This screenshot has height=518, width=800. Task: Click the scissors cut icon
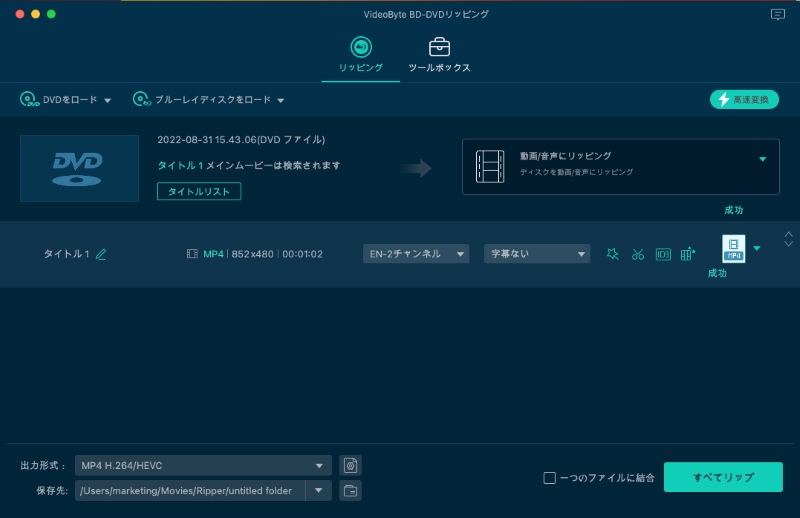click(x=638, y=254)
